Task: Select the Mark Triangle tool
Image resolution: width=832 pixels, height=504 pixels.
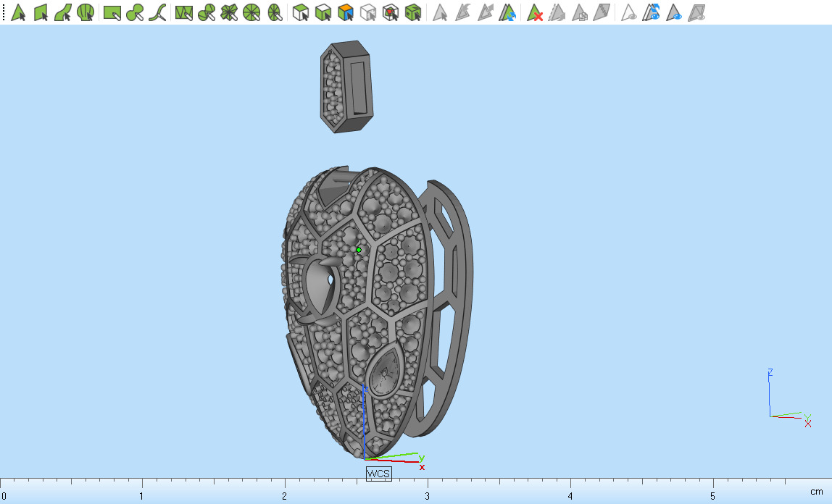Action: coord(18,12)
